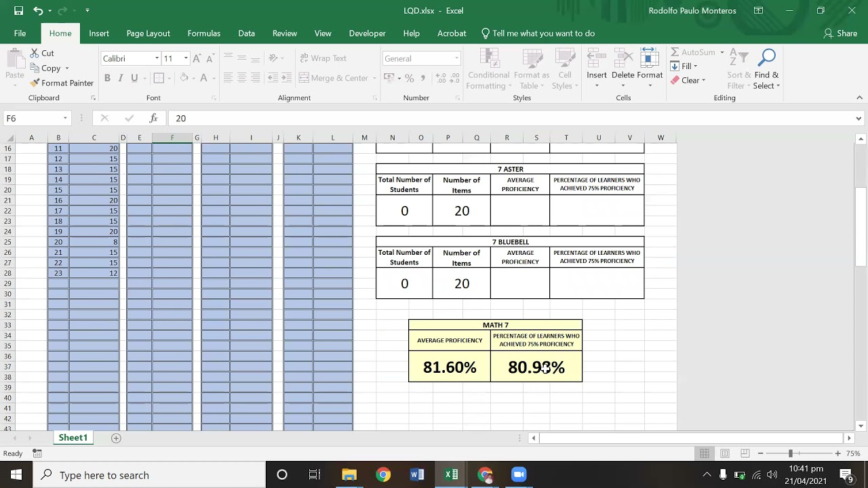Open the Calibri font name dropdown
Screen dimensions: 868x488
(x=157, y=58)
